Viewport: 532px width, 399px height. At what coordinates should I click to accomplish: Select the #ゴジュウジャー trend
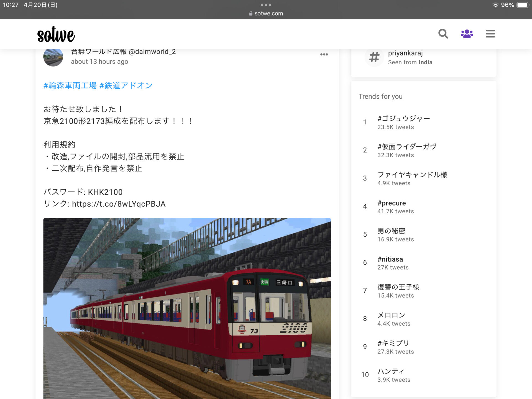point(403,119)
